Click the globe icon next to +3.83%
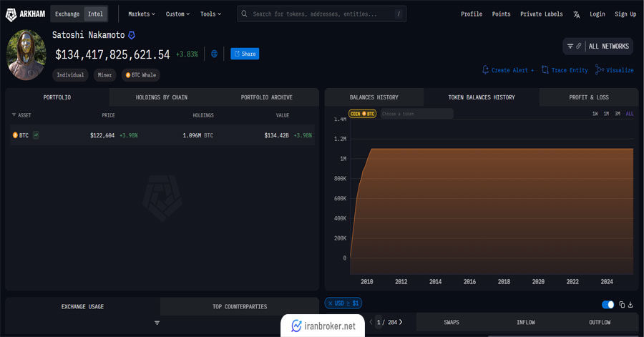This screenshot has height=337, width=644. 214,54
